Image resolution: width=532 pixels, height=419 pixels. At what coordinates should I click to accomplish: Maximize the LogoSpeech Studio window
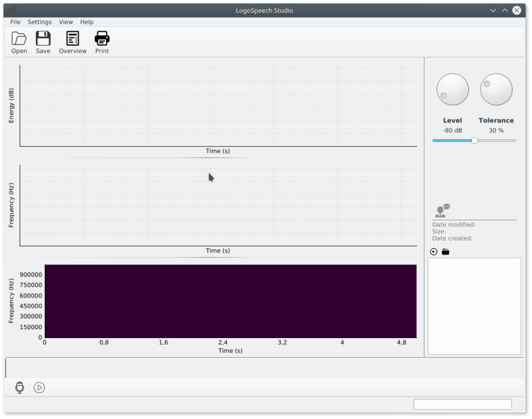[x=505, y=10]
